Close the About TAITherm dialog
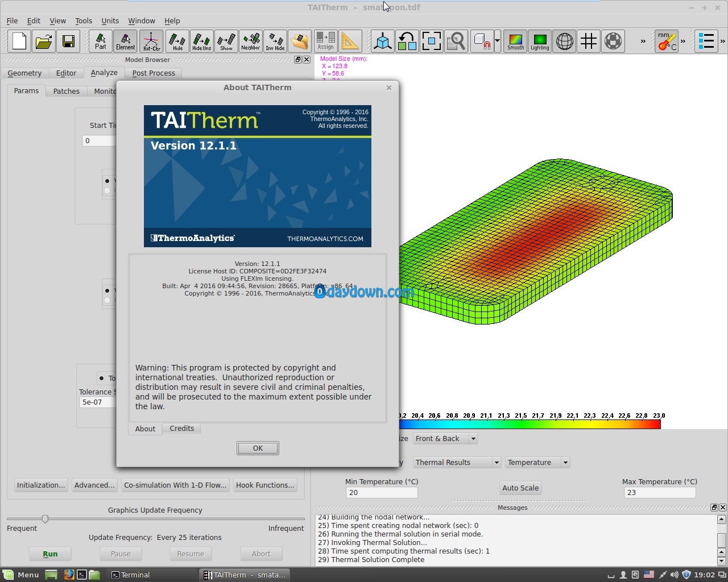Image resolution: width=728 pixels, height=582 pixels. pyautogui.click(x=389, y=88)
